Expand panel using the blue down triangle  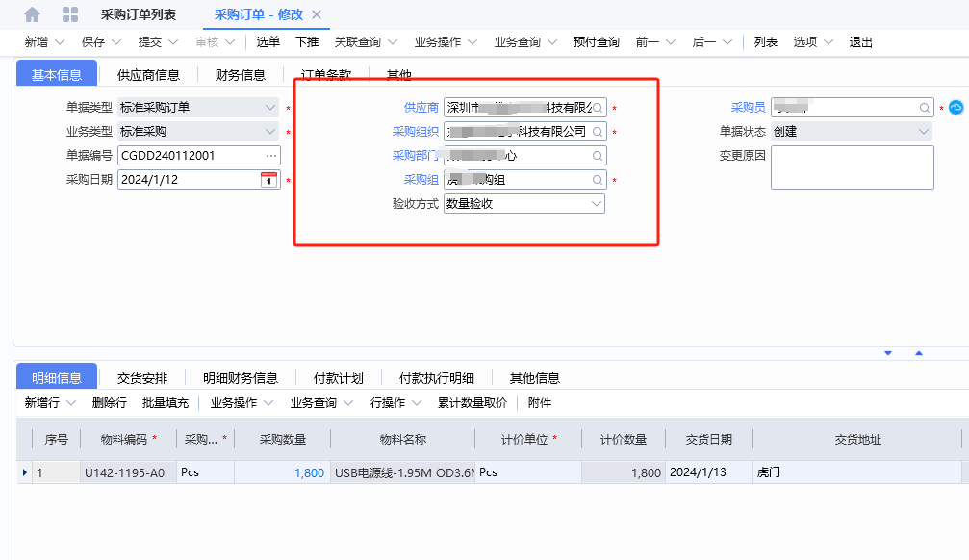tap(888, 353)
